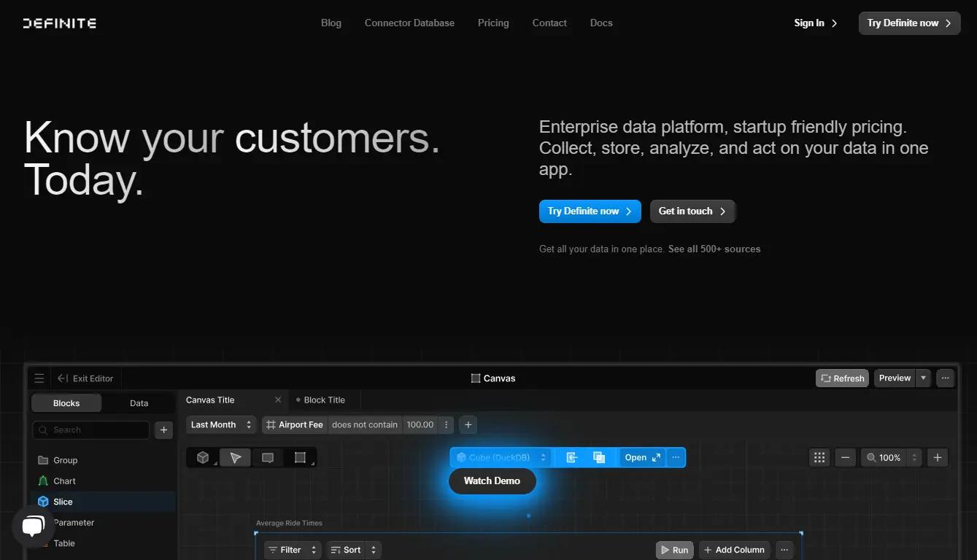Add a new block with plus button beside Search
The height and width of the screenshot is (560, 977).
click(x=163, y=430)
